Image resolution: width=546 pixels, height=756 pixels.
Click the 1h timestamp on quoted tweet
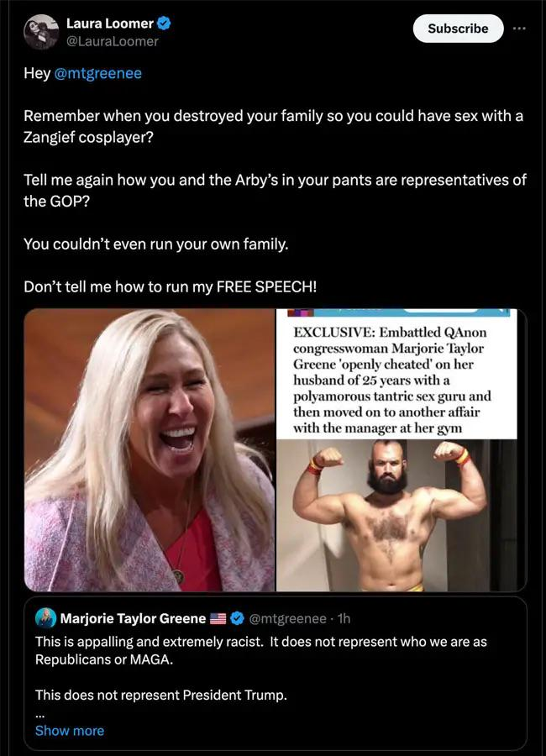(344, 618)
